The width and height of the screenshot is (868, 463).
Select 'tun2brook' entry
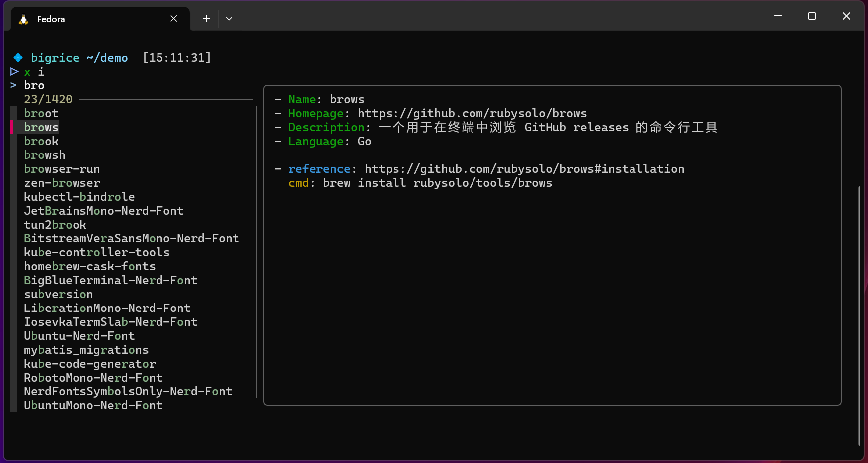click(x=55, y=225)
